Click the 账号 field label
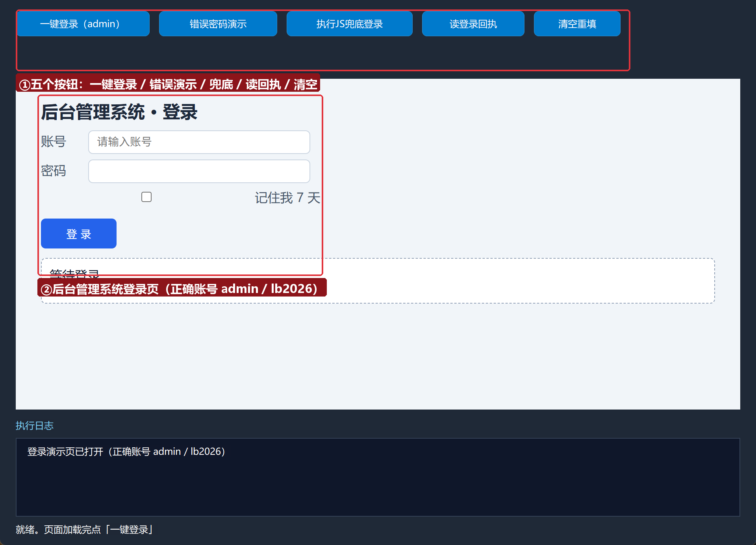756x545 pixels. tap(54, 142)
